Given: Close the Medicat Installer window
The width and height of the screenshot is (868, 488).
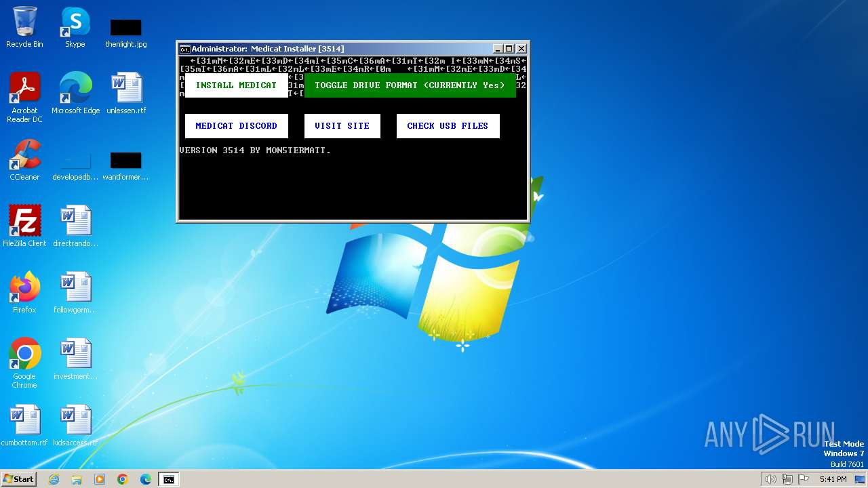Looking at the screenshot, I should [x=521, y=49].
